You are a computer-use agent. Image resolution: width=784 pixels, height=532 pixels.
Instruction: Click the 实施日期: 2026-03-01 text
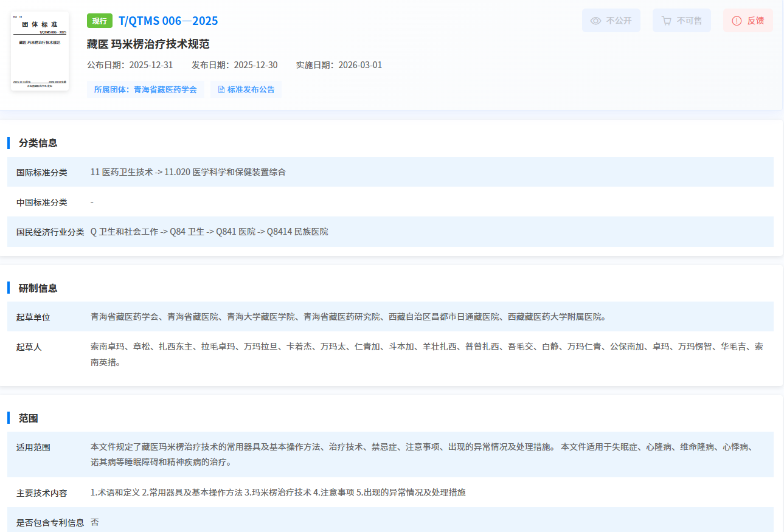[339, 65]
